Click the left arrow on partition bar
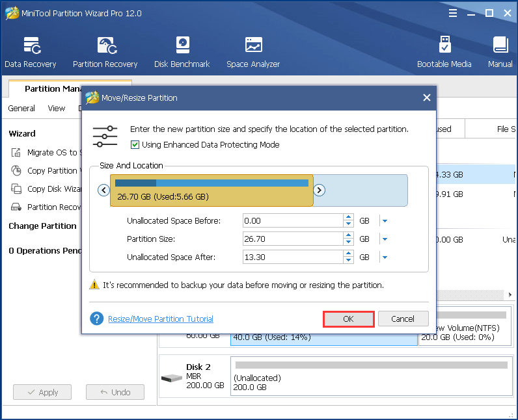This screenshot has height=420, width=518. 103,190
